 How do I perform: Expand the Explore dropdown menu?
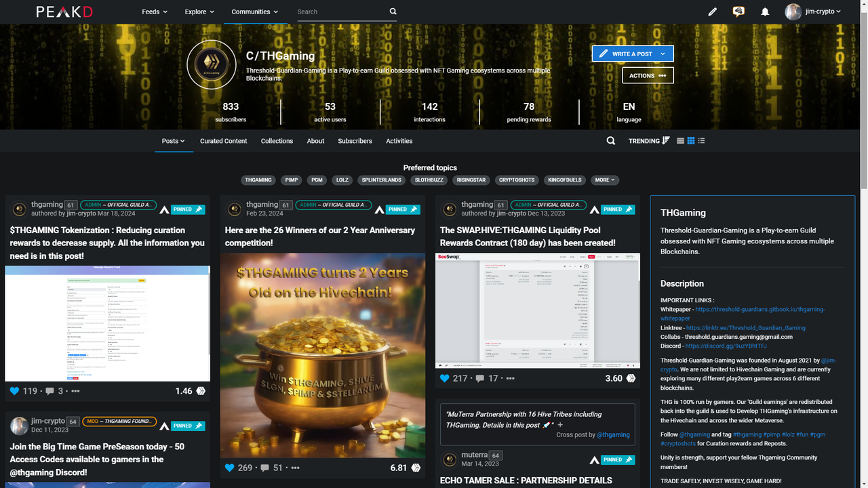(x=199, y=12)
